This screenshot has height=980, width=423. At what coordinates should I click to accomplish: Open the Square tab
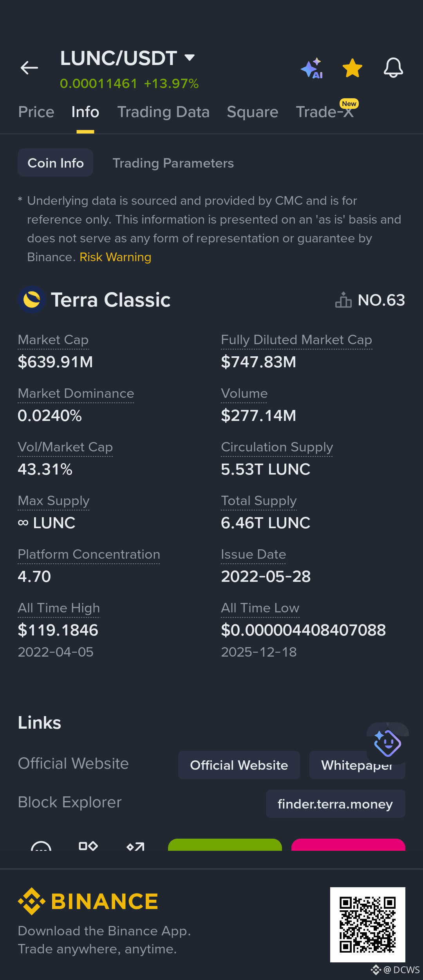253,112
